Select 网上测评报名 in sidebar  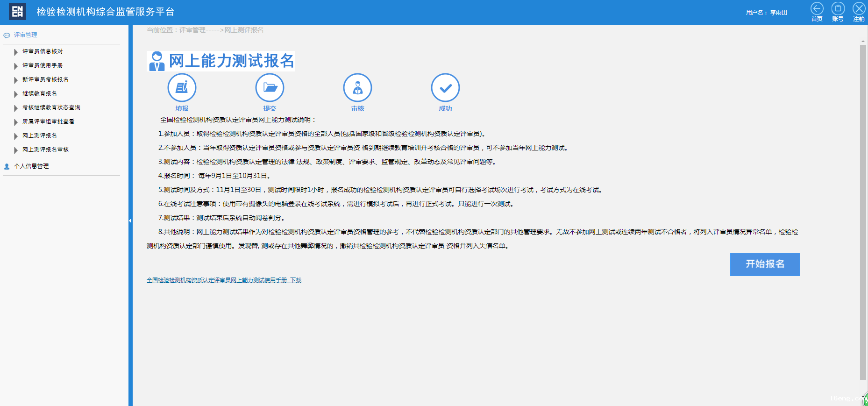point(40,135)
